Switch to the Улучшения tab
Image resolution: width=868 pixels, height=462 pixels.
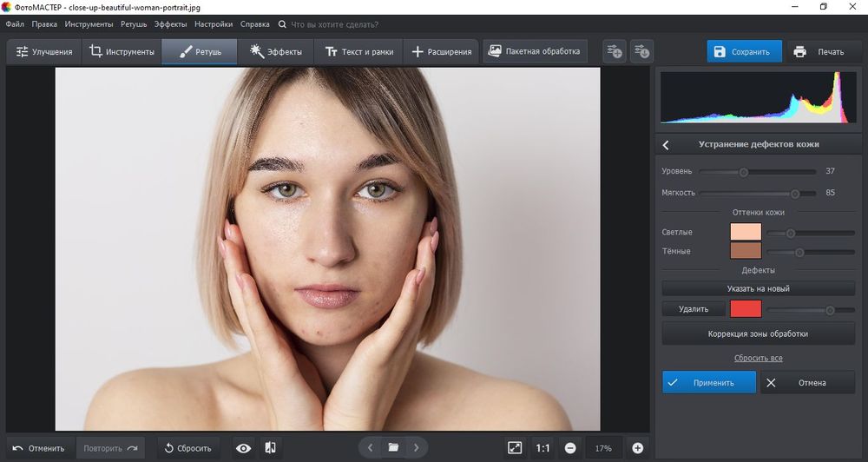click(44, 51)
